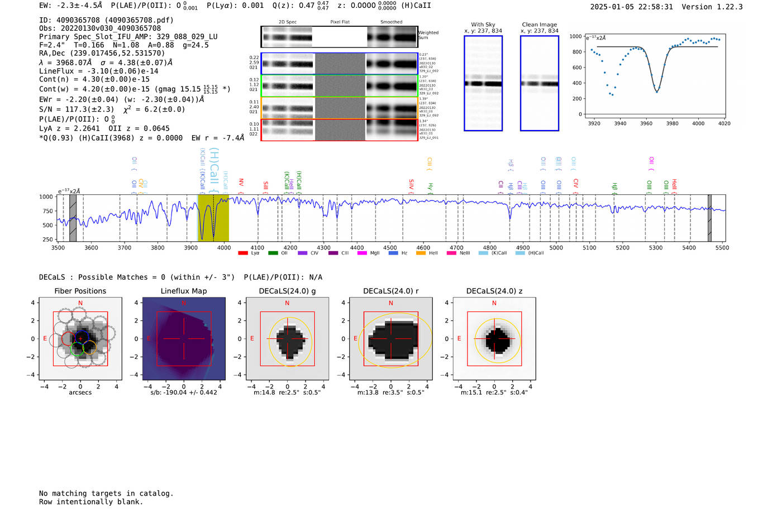Click the λ = 3968.07Å wavelength line

106,63
